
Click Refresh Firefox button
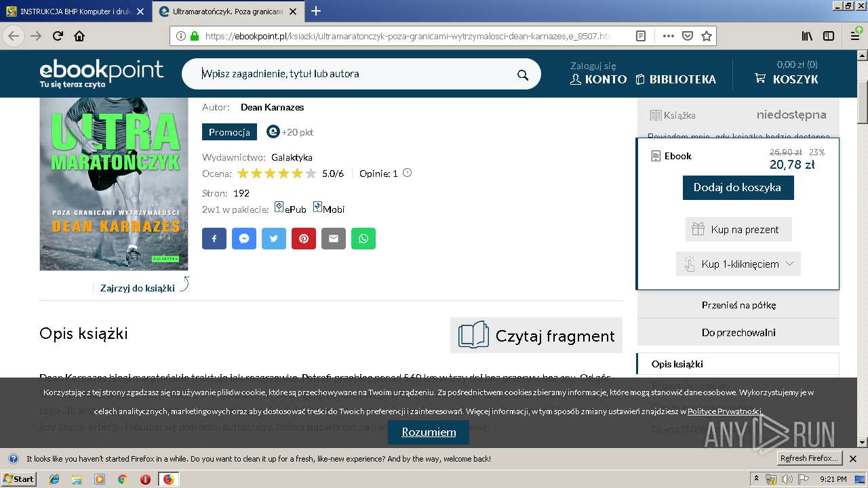coord(809,458)
